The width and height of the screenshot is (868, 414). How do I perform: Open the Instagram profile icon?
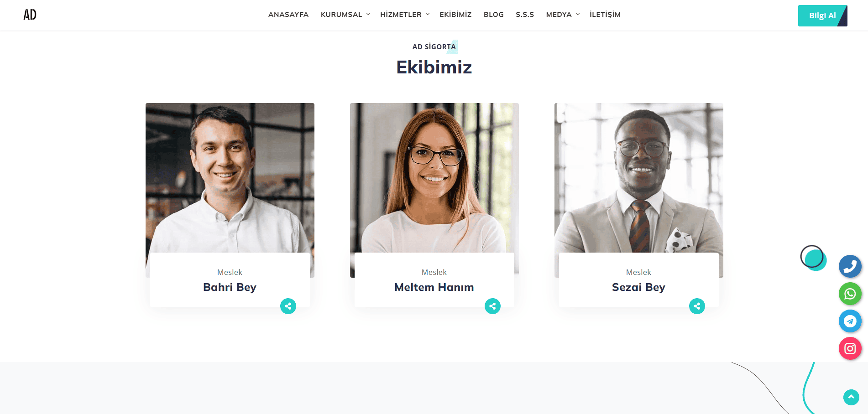point(850,348)
